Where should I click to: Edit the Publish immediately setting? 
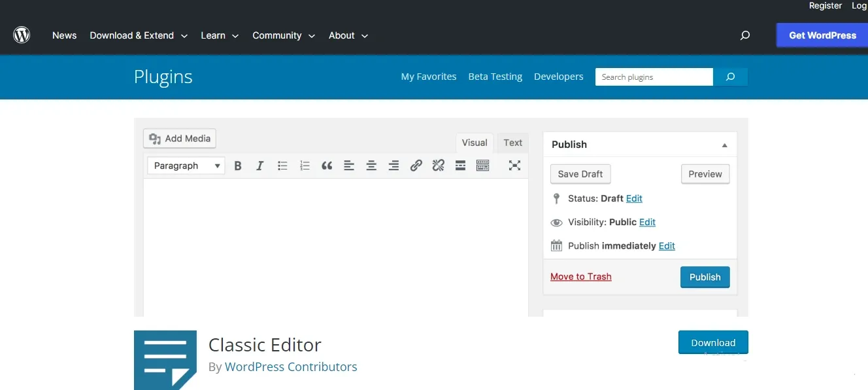tap(667, 246)
